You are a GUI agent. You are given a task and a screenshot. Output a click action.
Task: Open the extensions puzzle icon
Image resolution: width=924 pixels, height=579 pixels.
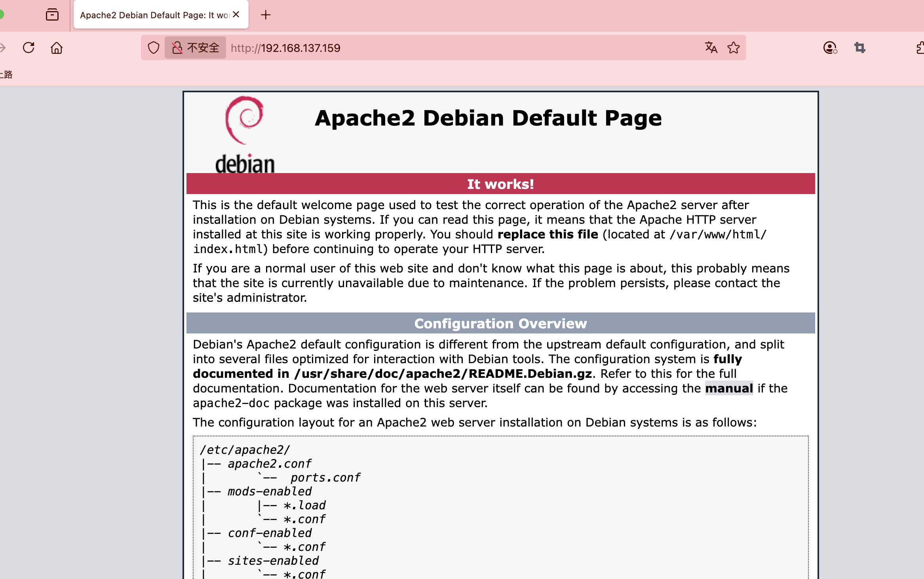tap(920, 48)
